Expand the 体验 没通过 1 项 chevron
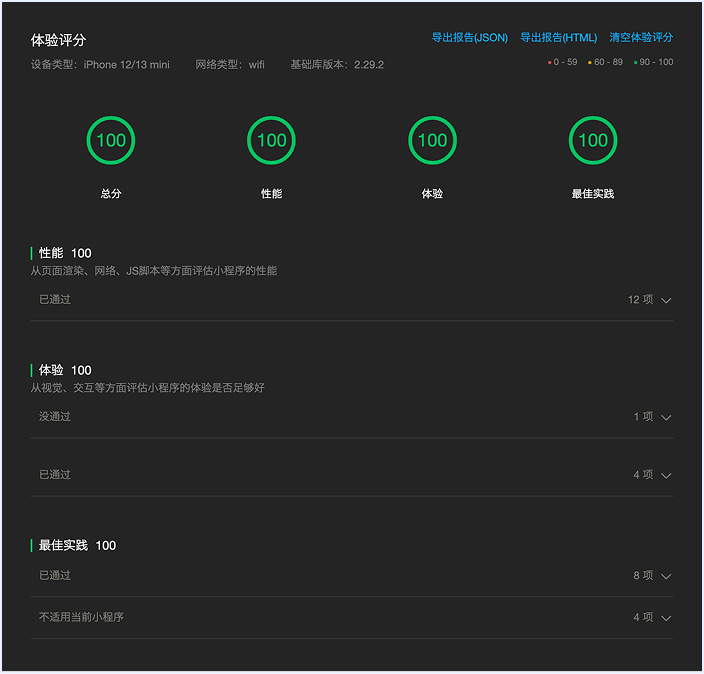 point(666,418)
